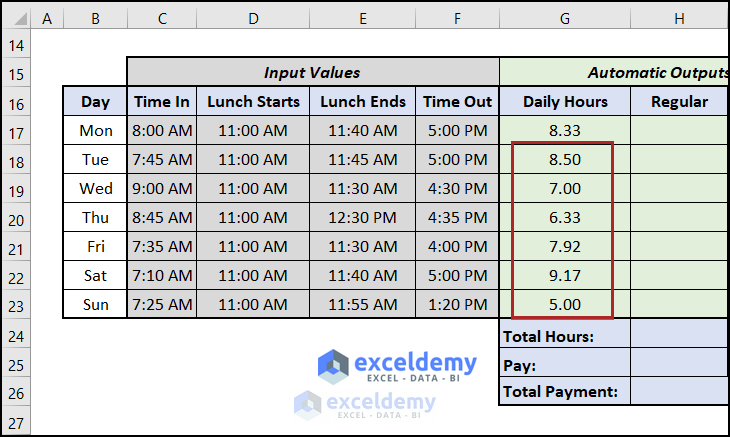730x437 pixels.
Task: Select column G header
Action: [565, 19]
